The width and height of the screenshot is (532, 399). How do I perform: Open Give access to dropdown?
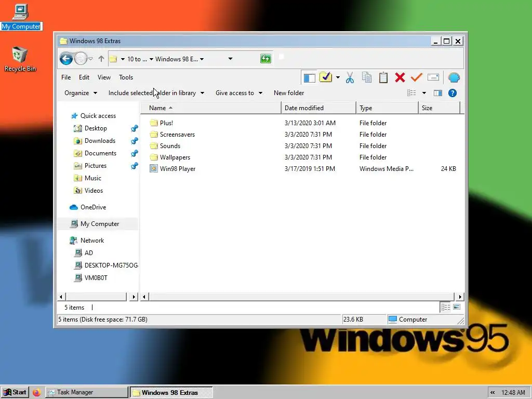click(x=239, y=93)
